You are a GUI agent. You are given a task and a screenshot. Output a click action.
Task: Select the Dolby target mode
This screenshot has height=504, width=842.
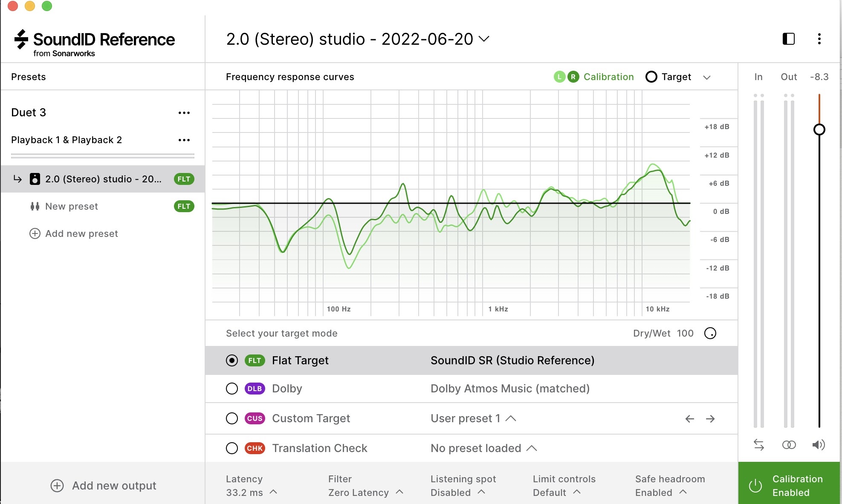(x=231, y=388)
